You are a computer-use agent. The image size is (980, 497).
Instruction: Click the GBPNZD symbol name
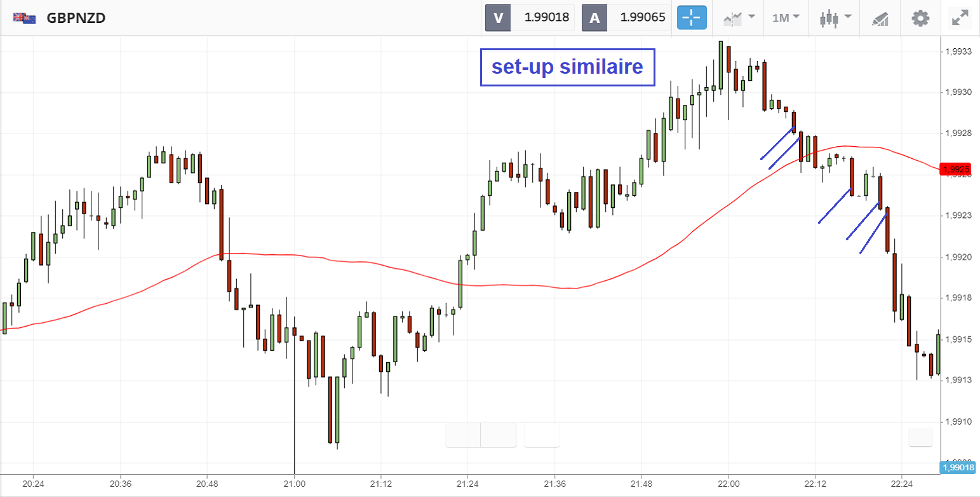(x=76, y=18)
